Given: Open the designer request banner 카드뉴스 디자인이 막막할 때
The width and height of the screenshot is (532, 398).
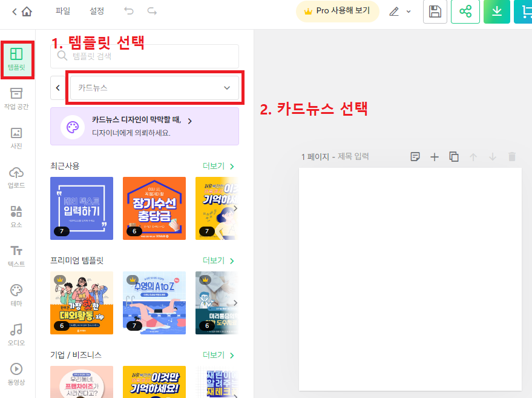Looking at the screenshot, I should (145, 127).
